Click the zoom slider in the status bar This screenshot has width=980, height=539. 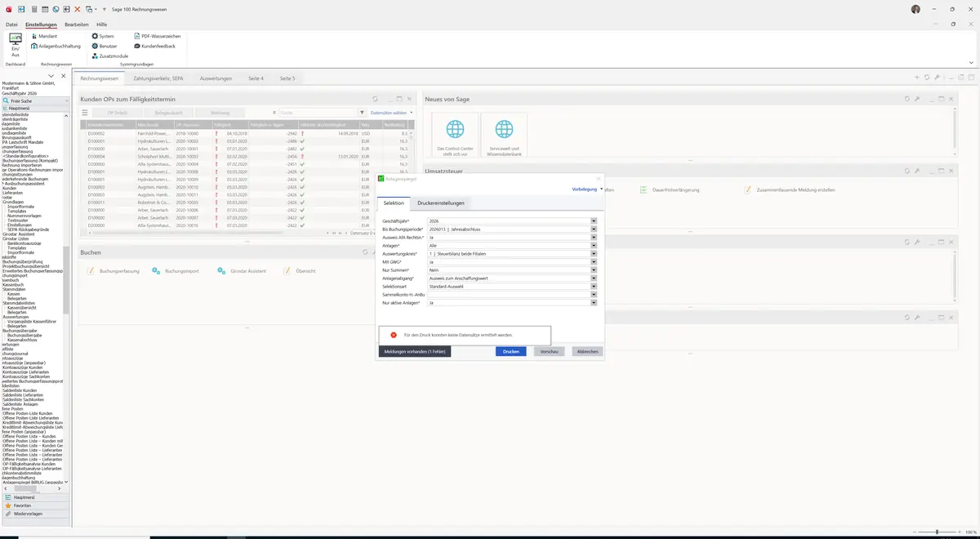point(936,532)
